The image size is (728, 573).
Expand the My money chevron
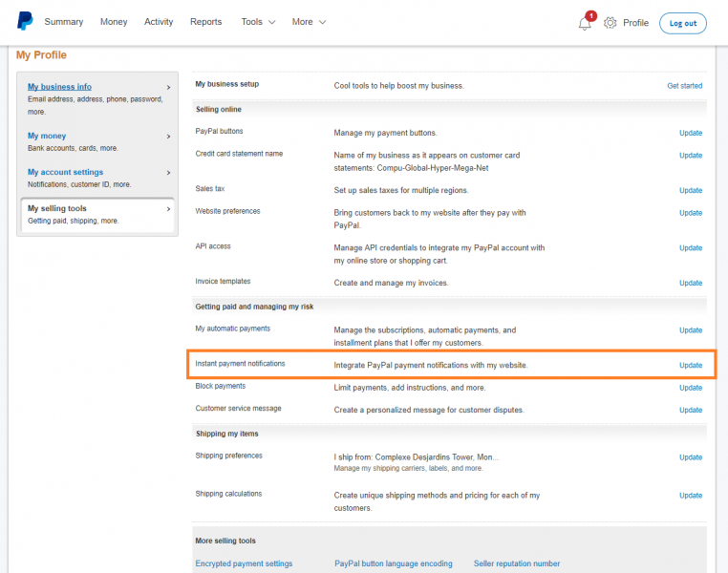click(x=168, y=137)
